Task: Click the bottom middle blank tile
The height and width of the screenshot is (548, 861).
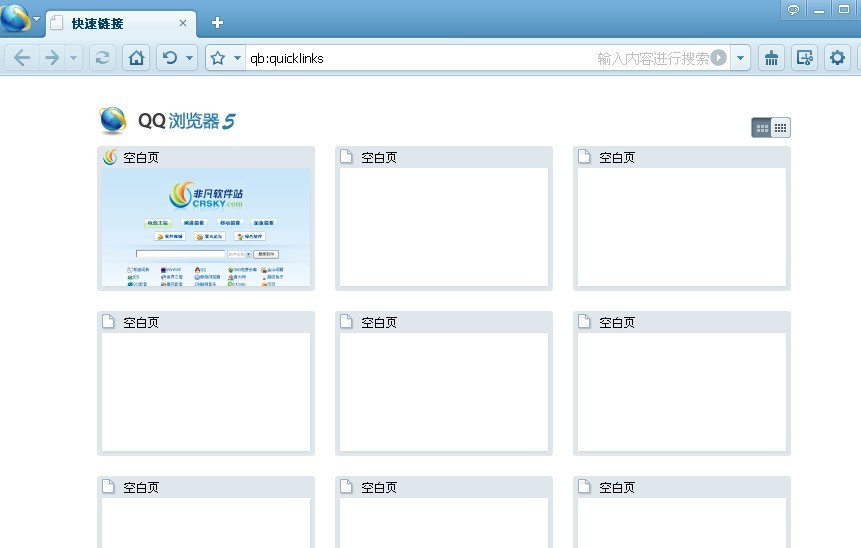Action: coord(444,512)
